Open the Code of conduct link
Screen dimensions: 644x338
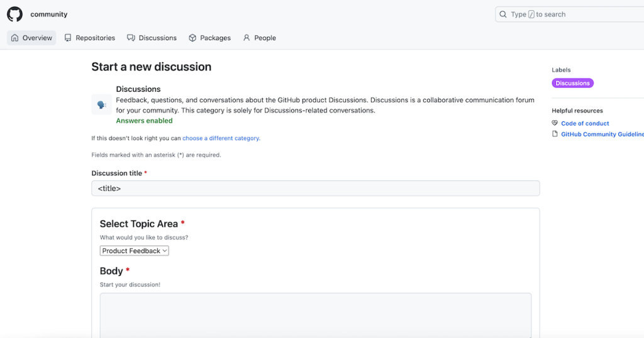tap(585, 124)
